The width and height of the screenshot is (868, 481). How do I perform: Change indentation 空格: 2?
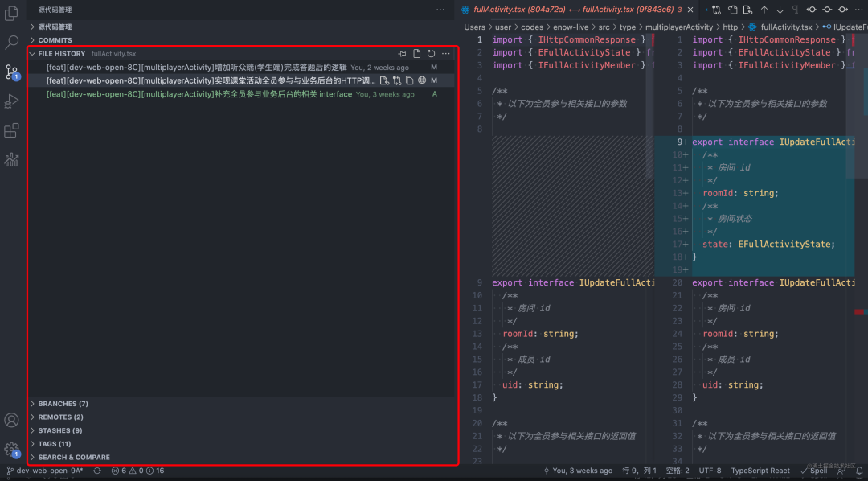[x=678, y=471]
